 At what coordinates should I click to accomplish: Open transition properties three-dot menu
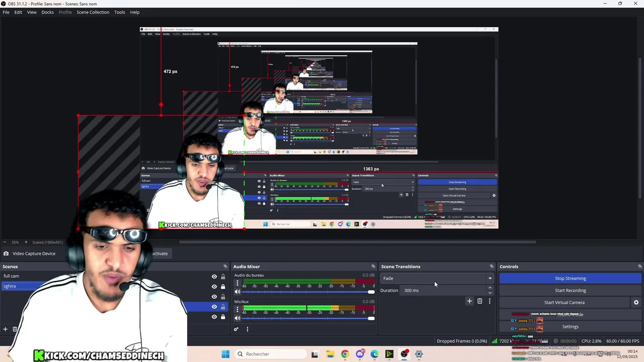[490, 301]
